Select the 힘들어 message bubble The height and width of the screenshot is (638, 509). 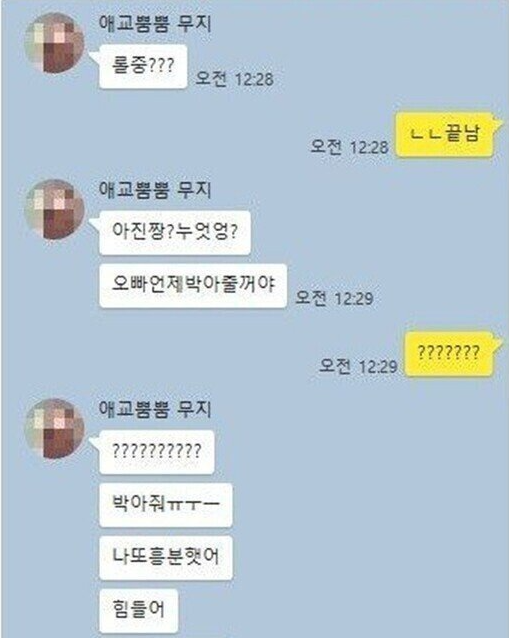138,610
